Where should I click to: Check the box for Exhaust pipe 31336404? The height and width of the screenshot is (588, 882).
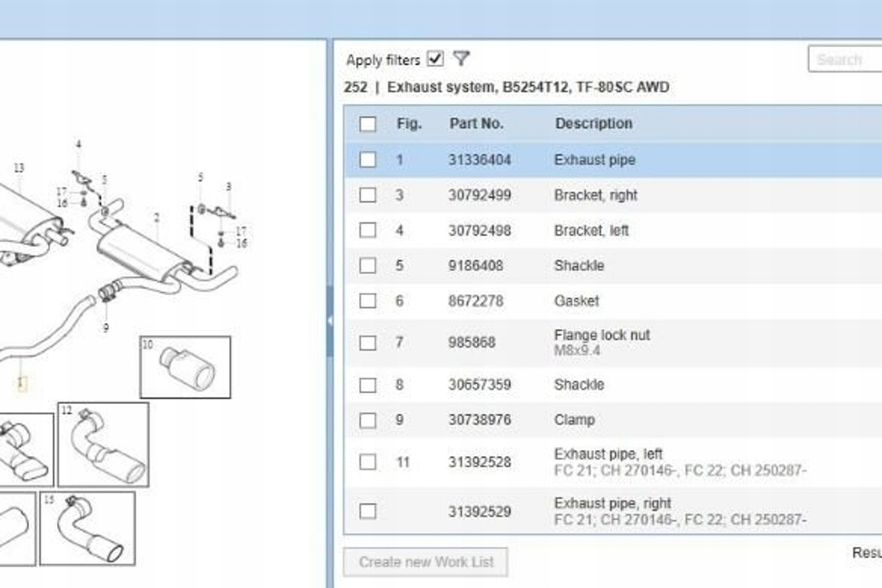tap(367, 160)
